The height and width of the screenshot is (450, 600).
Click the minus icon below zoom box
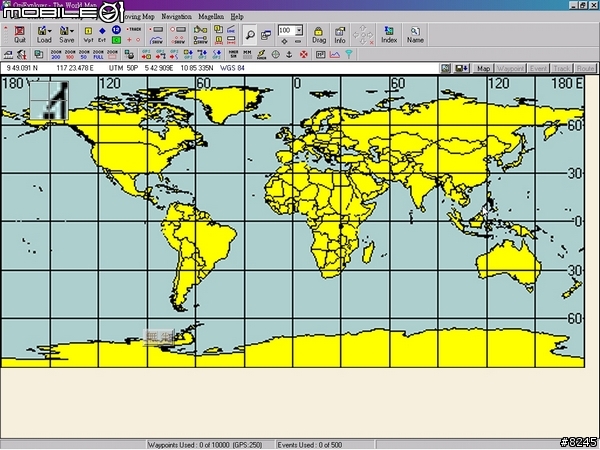point(298,41)
